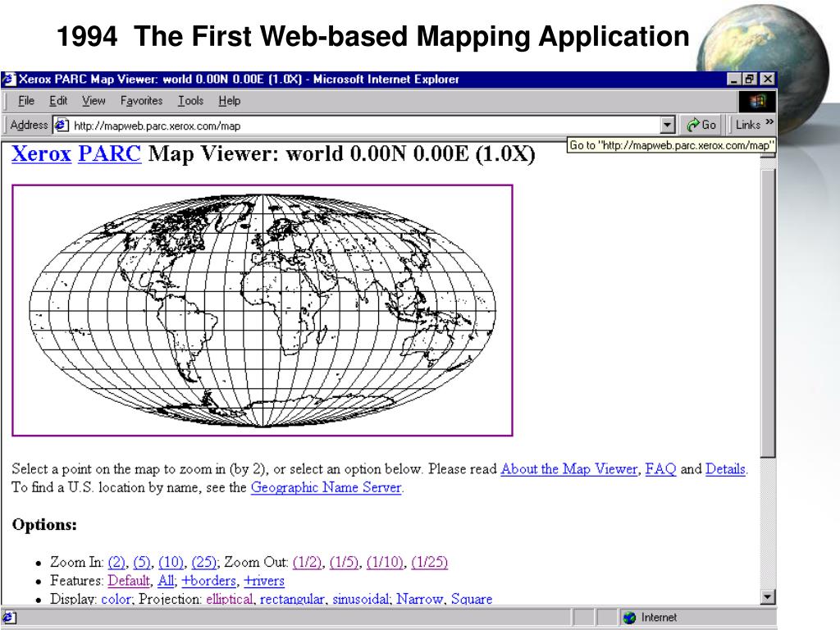Image resolution: width=840 pixels, height=630 pixels.
Task: Click the Internet Explorer title bar icon
Action: 9,80
